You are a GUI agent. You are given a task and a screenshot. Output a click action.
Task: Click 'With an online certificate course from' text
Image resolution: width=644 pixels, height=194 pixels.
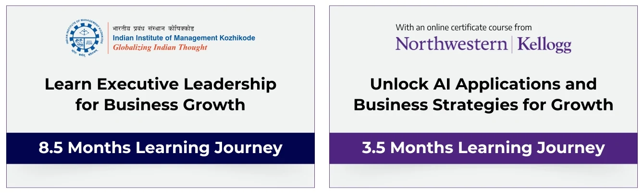(x=464, y=27)
